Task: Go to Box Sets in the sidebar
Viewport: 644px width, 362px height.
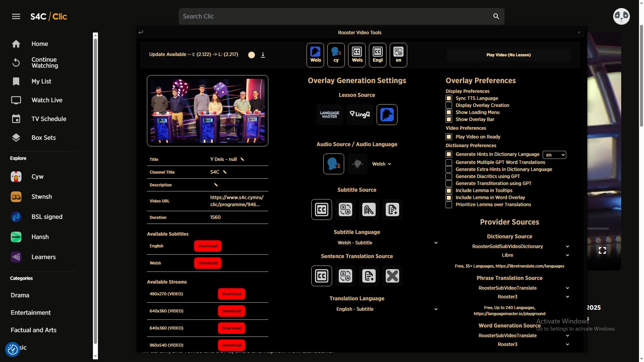Action: point(44,137)
